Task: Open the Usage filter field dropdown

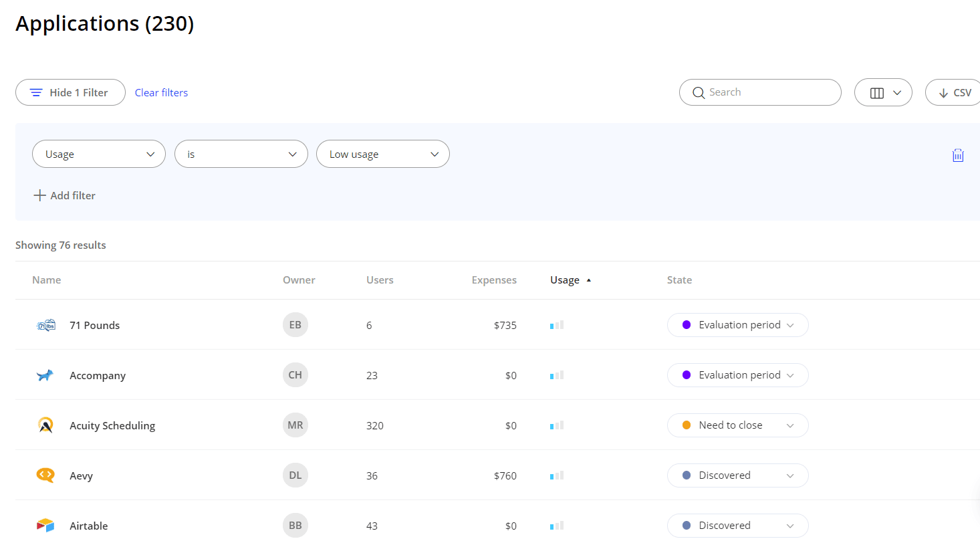Action: pos(98,154)
